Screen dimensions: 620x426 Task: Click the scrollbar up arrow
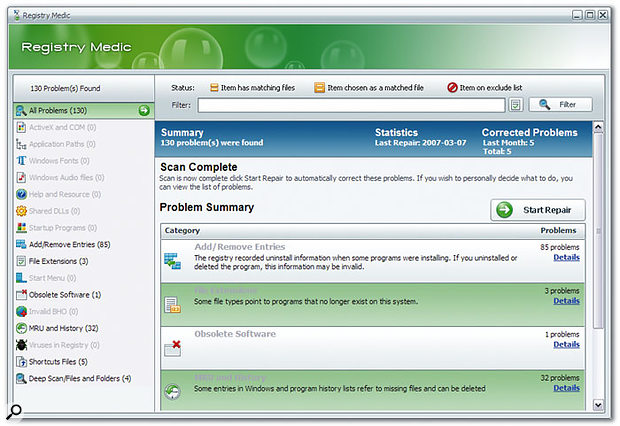[x=598, y=127]
